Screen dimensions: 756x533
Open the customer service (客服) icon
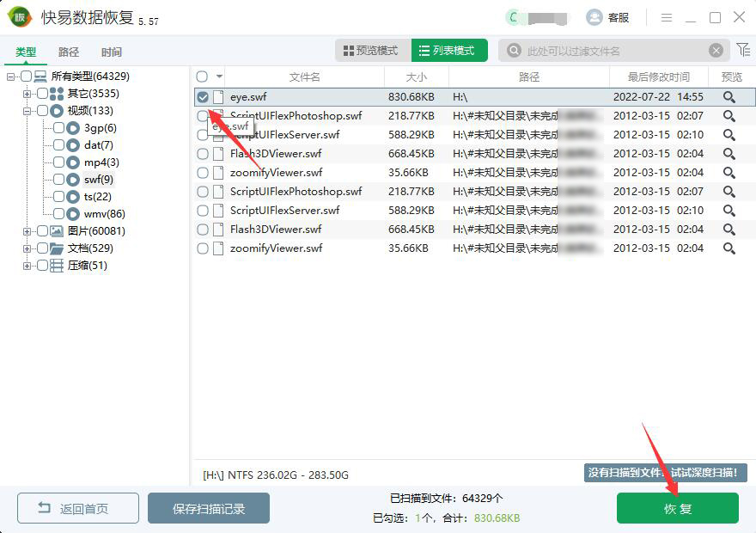594,17
